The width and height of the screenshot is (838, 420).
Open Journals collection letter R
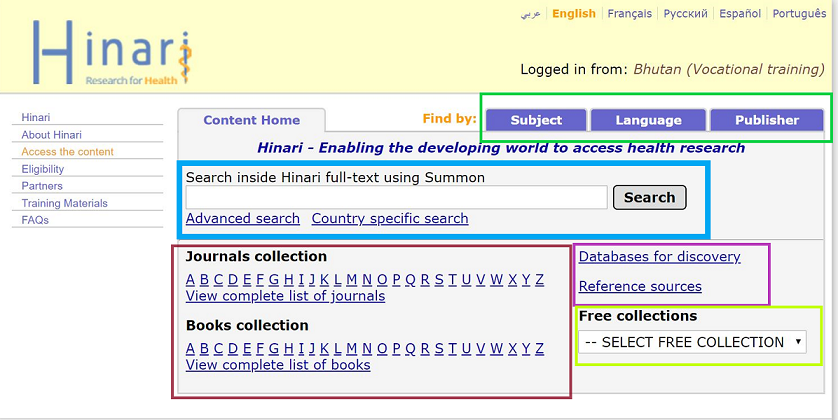point(425,279)
